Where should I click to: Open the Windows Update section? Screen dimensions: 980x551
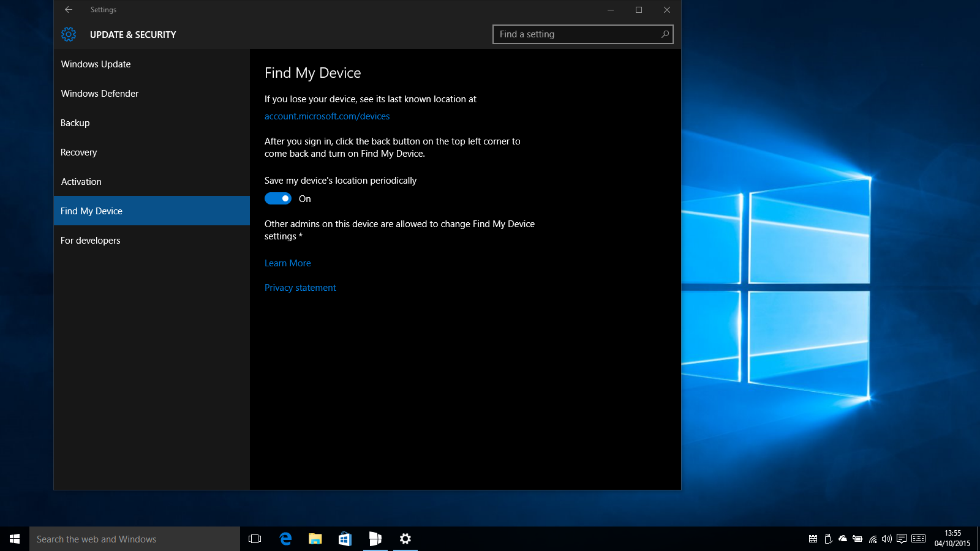point(152,64)
